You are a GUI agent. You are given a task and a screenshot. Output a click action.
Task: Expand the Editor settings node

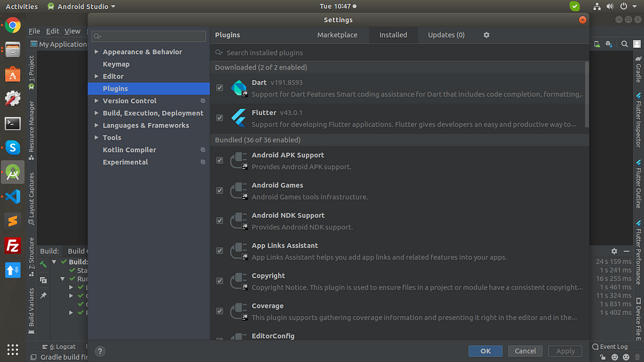click(x=96, y=76)
